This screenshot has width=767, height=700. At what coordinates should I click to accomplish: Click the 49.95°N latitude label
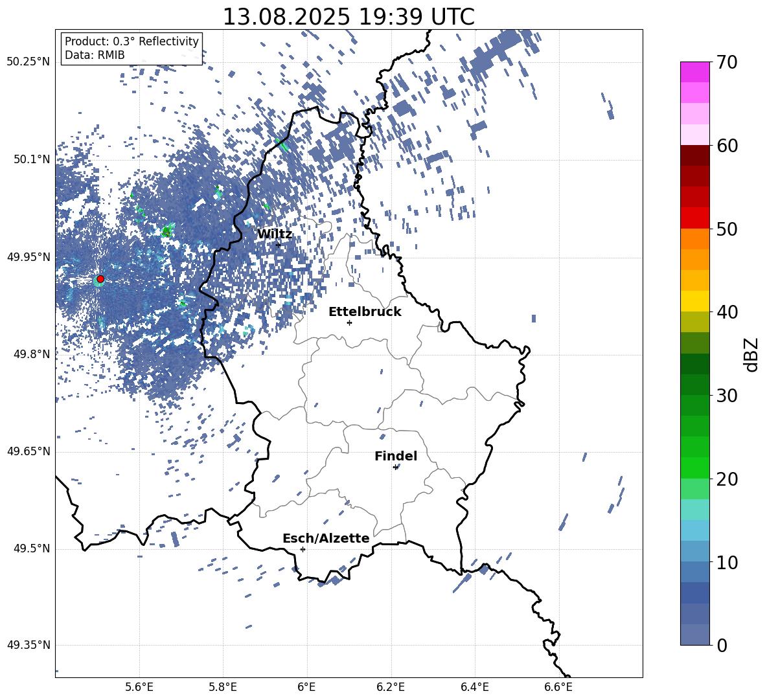tap(29, 257)
